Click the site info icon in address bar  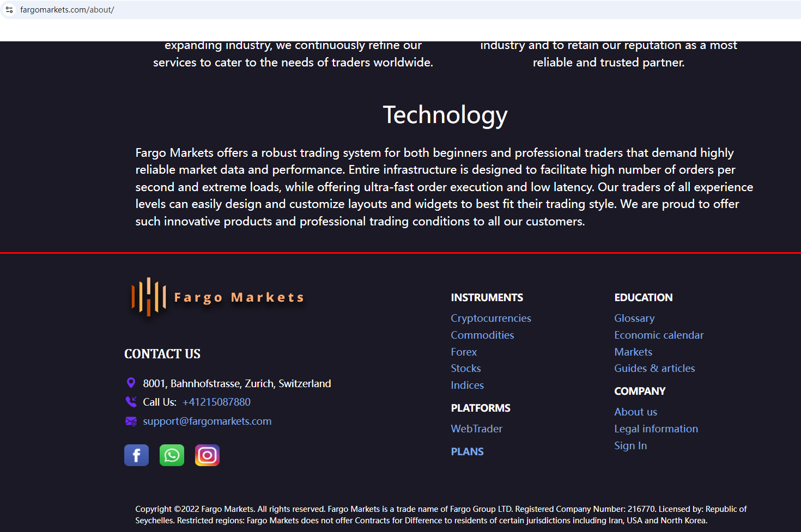[x=9, y=10]
